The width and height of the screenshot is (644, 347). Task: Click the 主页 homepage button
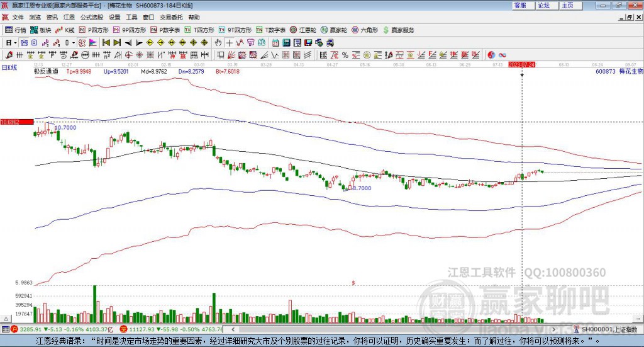[x=571, y=5]
